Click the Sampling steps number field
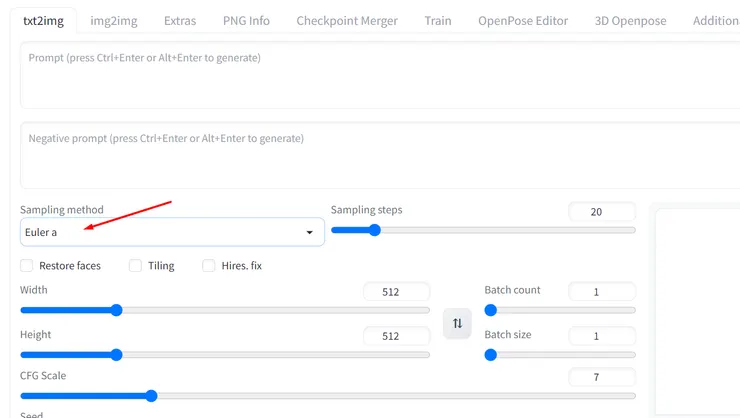 click(601, 212)
